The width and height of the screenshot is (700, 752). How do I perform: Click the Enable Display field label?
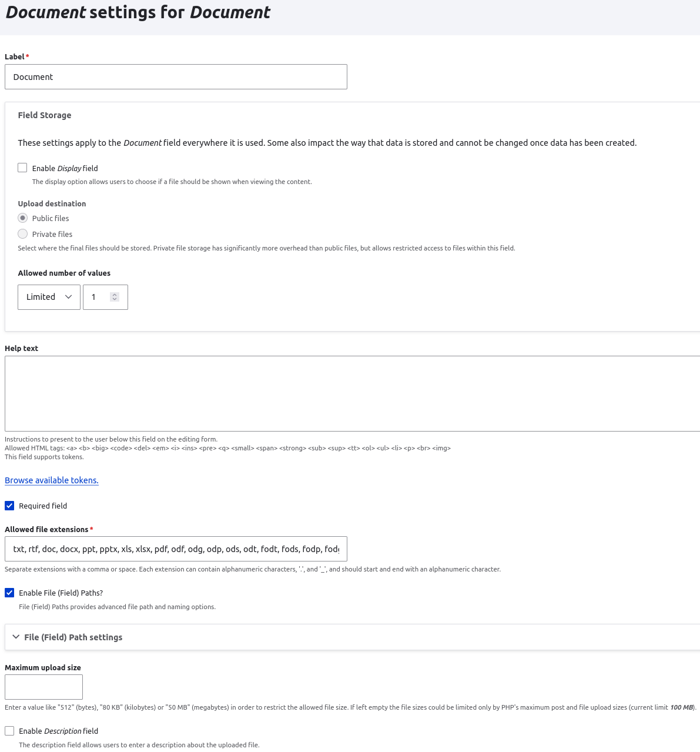(65, 169)
